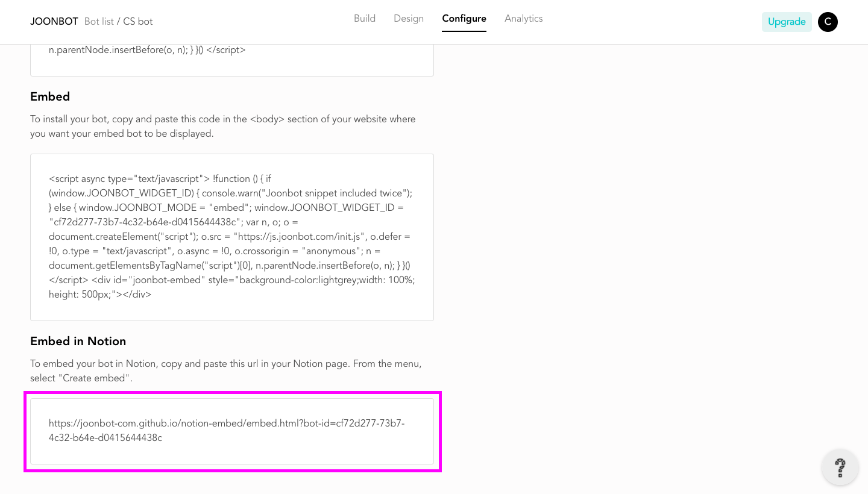Screen dimensions: 868x494
Task: Switch to the Build tab
Action: click(x=365, y=19)
